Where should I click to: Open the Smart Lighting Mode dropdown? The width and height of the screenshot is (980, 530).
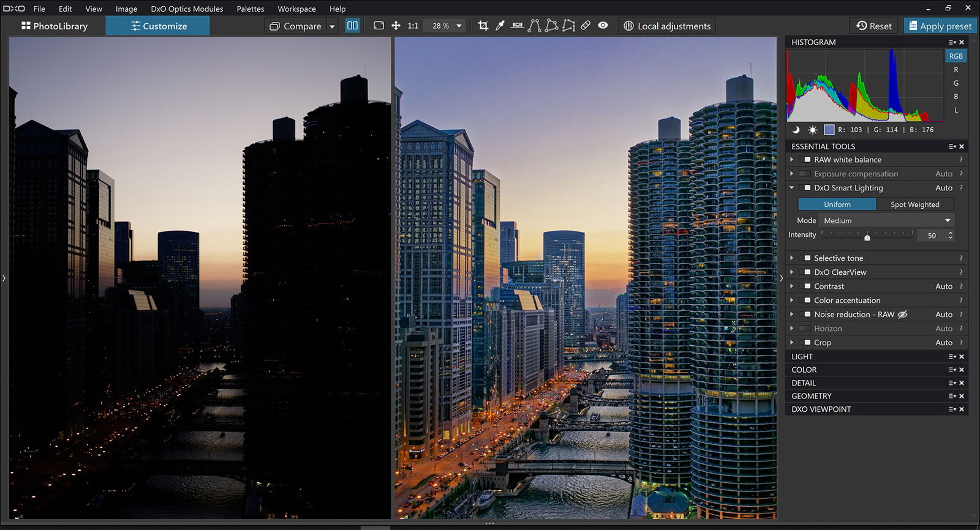coord(886,220)
